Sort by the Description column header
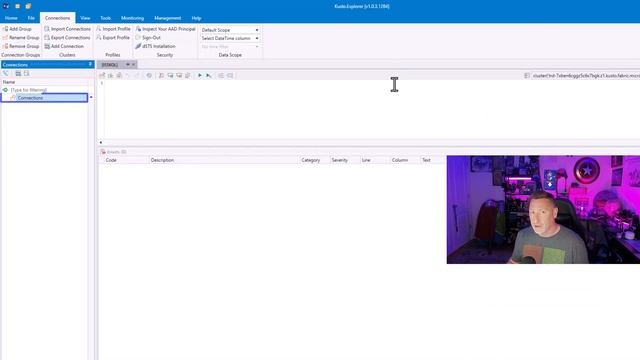 pos(162,160)
